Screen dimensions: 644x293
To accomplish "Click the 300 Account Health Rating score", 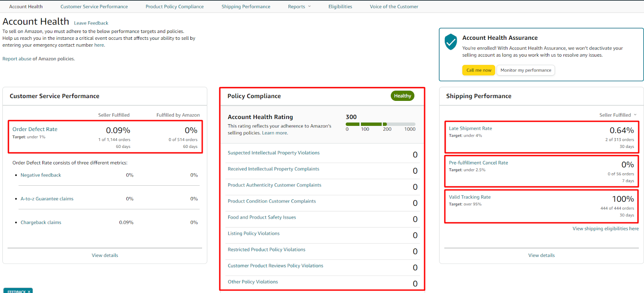I will click(351, 117).
